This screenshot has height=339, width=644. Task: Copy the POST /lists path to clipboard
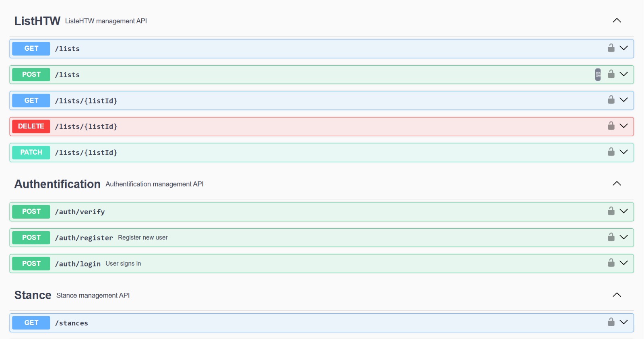tap(598, 74)
